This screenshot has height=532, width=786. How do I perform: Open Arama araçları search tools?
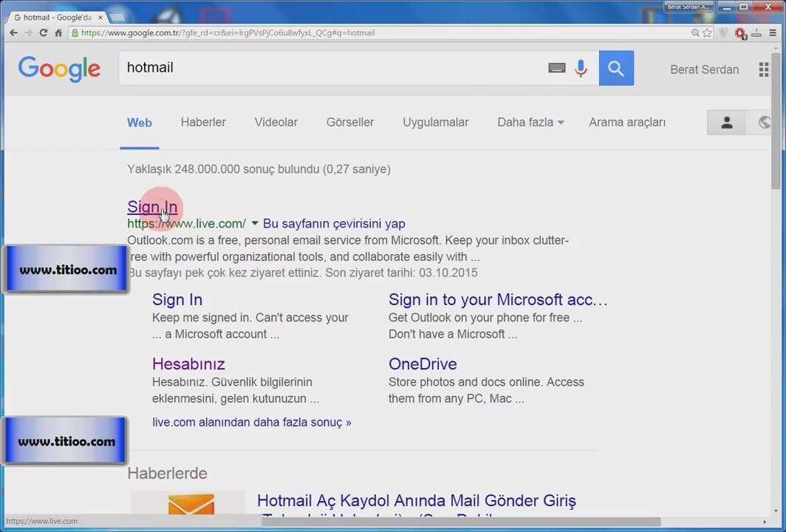(x=627, y=123)
